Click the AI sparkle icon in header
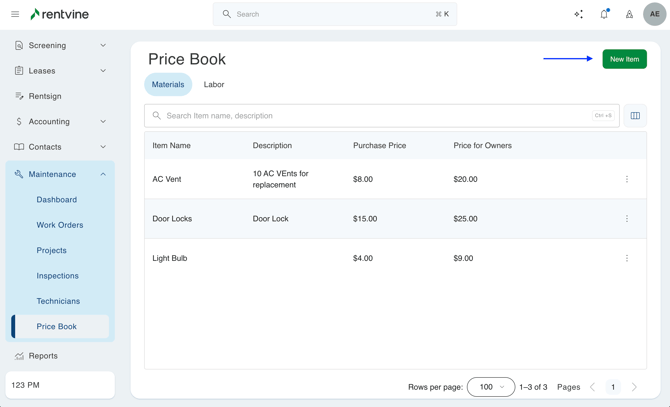The height and width of the screenshot is (407, 670). pos(578,14)
